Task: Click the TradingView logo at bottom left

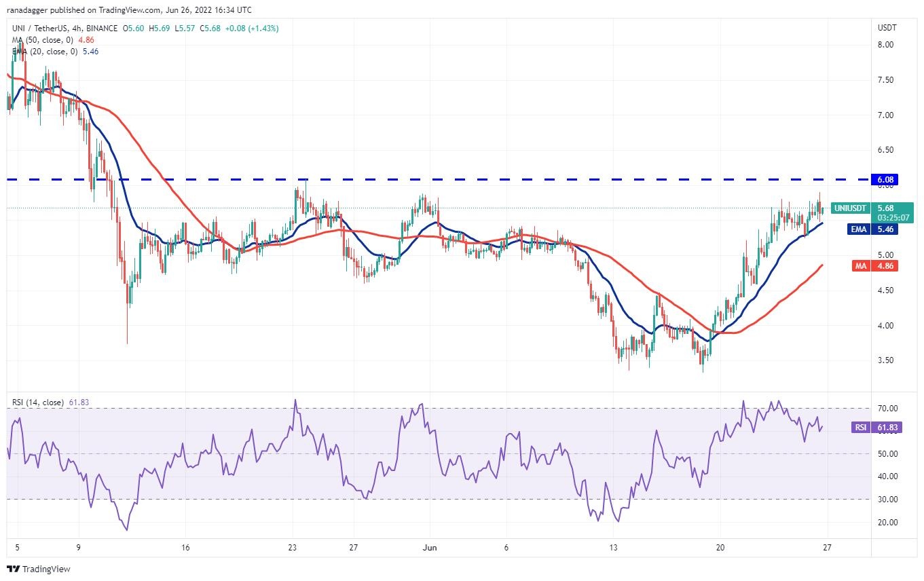Action: tap(39, 569)
